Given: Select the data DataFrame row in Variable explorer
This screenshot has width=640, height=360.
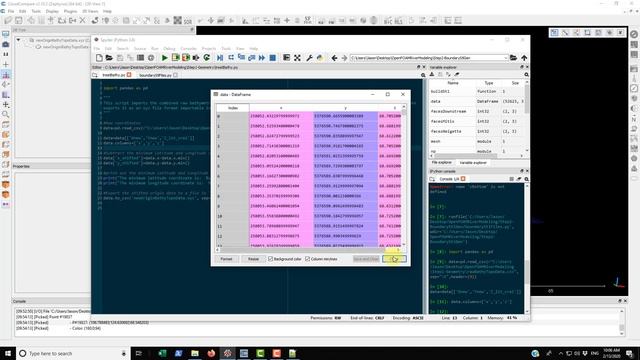Looking at the screenshot, I should [x=476, y=101].
